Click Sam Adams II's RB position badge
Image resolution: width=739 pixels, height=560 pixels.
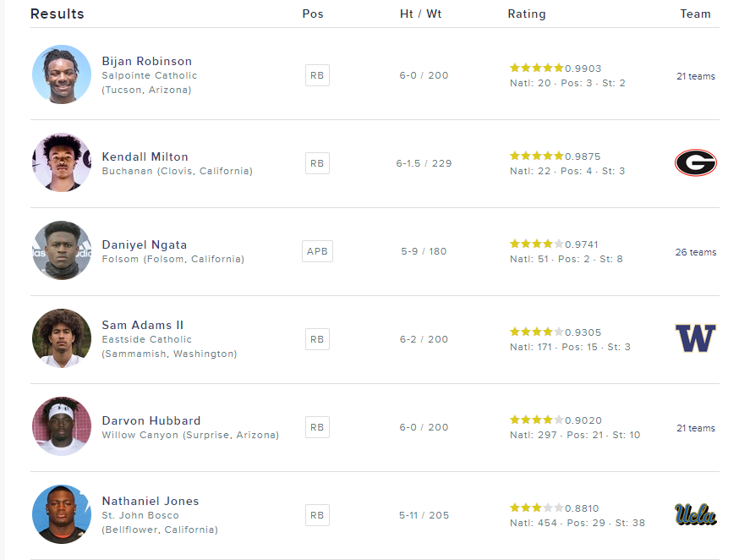(x=317, y=339)
